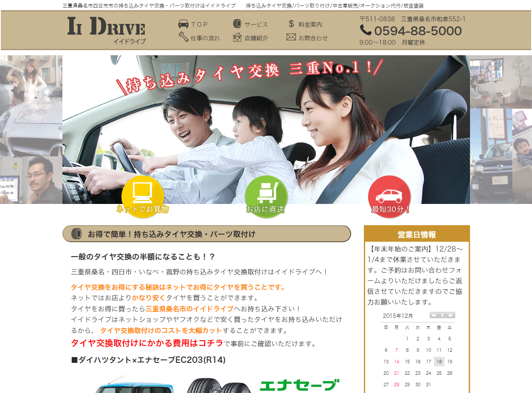Click the エナセーブ green logo image
Viewport: 532px width, 393px height.
pos(299,385)
